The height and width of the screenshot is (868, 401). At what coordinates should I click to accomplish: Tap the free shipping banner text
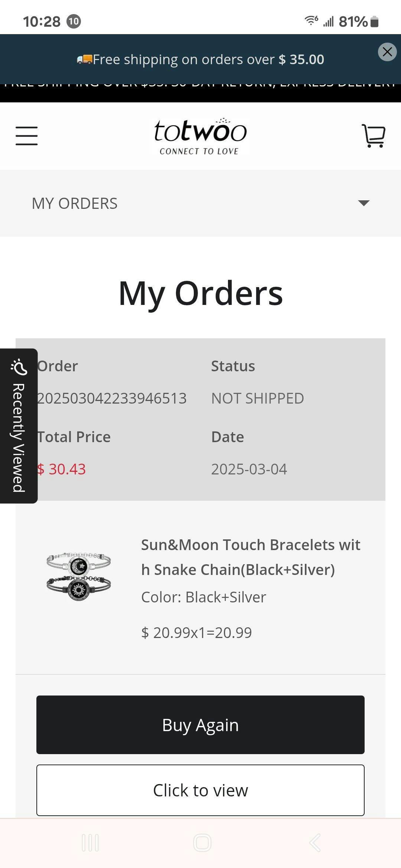[x=208, y=59]
